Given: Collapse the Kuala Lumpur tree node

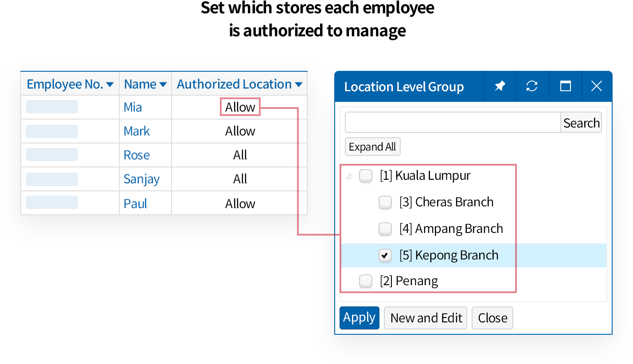Looking at the screenshot, I should [348, 176].
